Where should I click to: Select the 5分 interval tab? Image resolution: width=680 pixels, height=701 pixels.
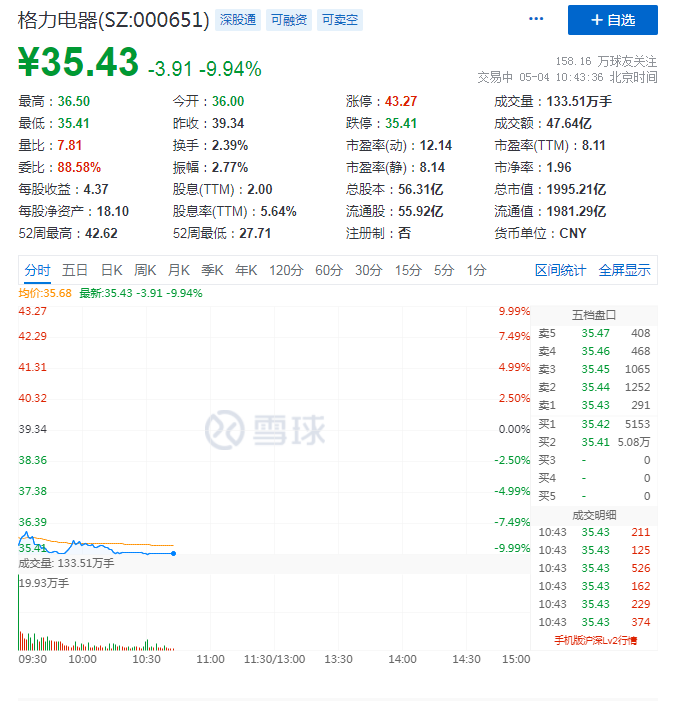tap(443, 270)
